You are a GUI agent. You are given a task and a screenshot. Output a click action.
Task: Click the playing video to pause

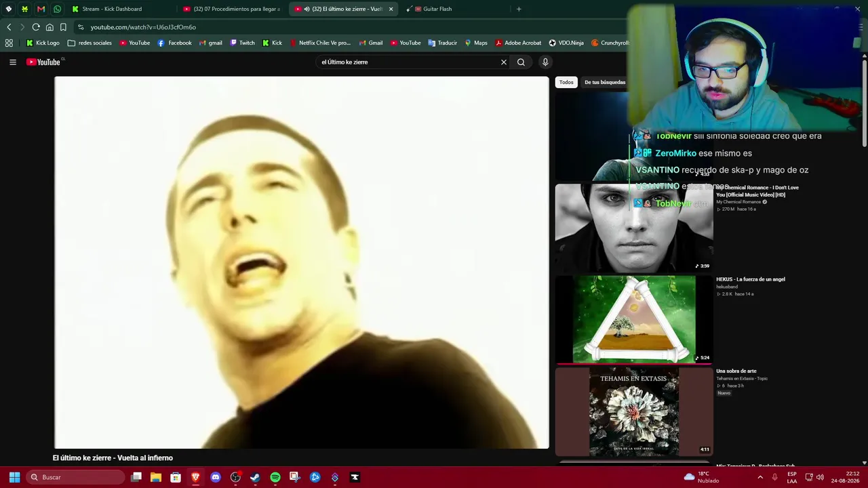click(x=302, y=262)
